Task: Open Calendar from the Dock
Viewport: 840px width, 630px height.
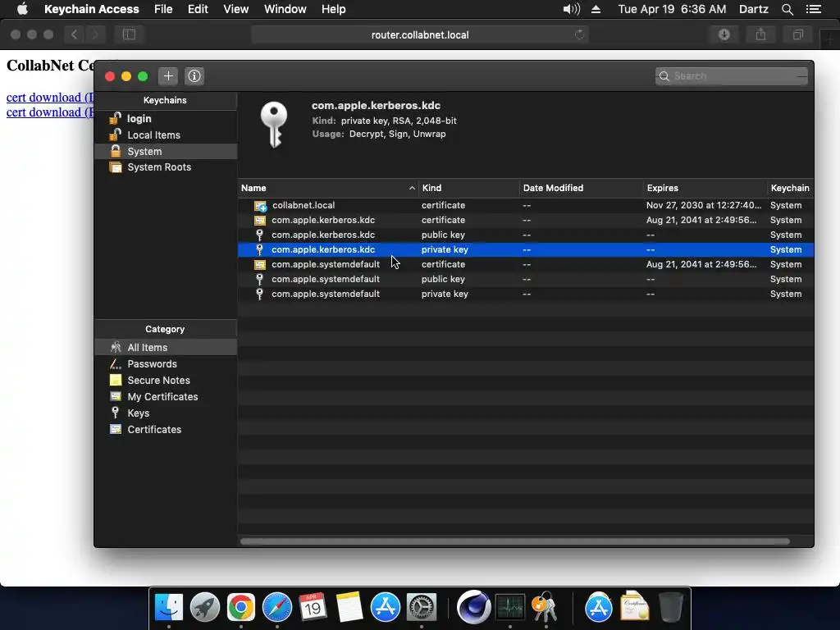Action: (313, 608)
